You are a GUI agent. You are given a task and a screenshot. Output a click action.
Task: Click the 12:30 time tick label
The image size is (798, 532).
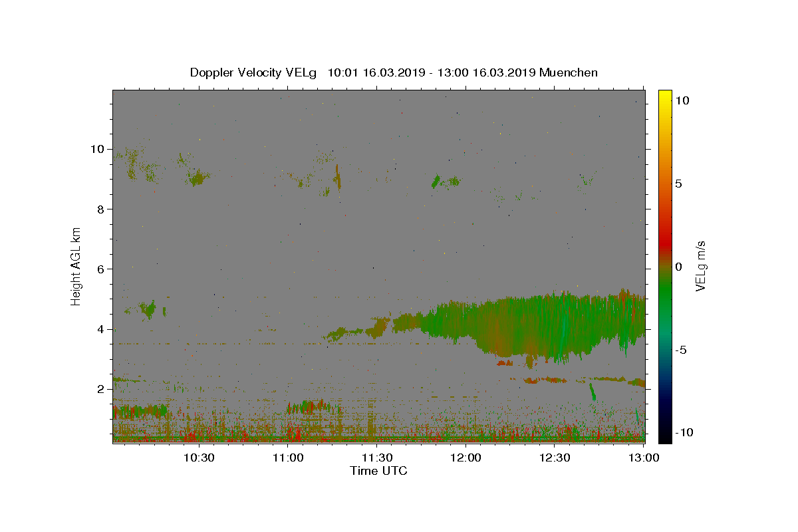click(x=555, y=458)
